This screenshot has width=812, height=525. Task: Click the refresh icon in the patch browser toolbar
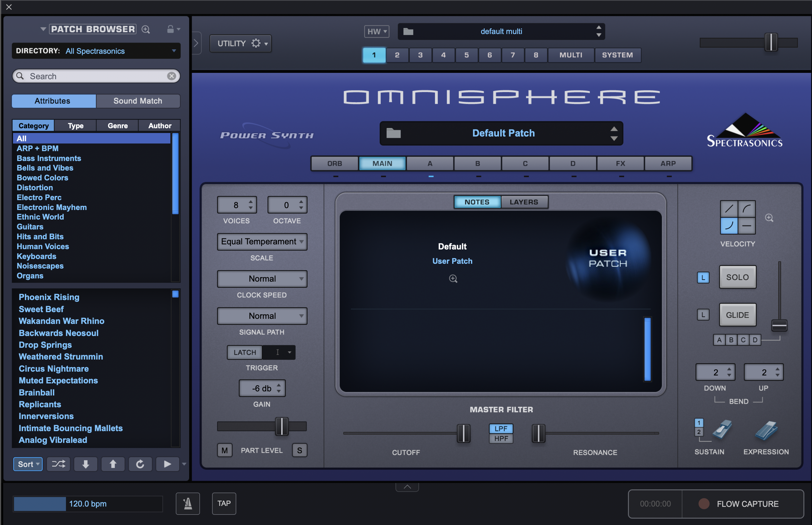pos(140,464)
